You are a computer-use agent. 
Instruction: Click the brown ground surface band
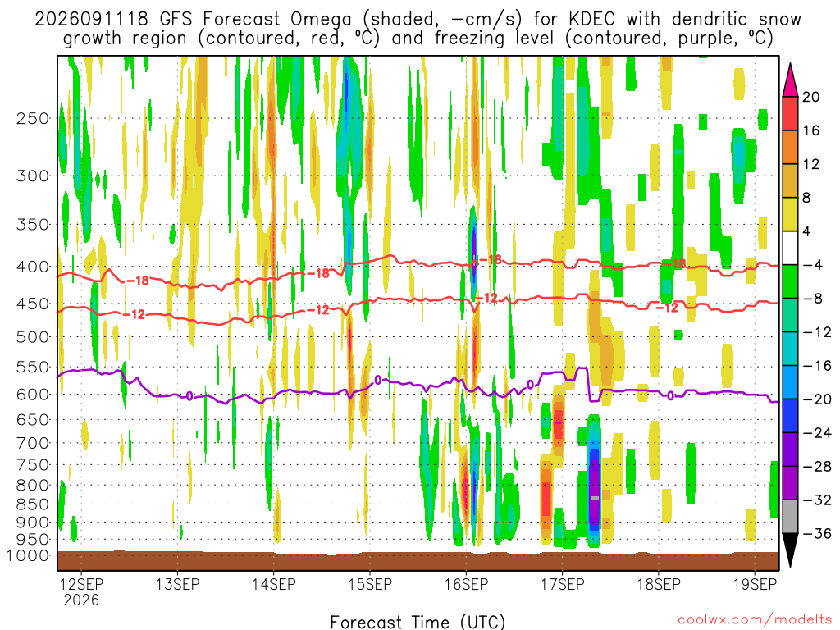click(x=418, y=561)
